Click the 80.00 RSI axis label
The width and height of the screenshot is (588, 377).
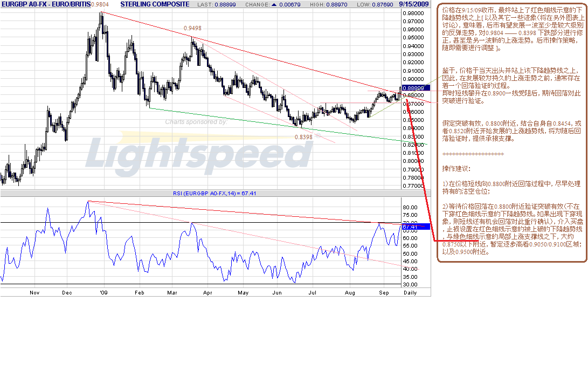click(x=410, y=208)
